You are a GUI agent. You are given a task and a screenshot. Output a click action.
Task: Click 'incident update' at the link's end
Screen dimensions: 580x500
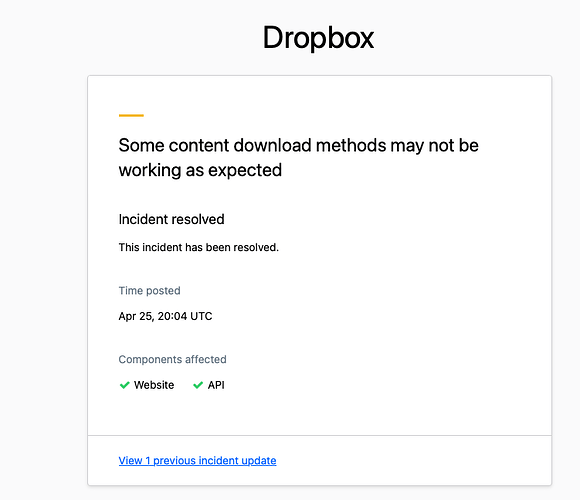point(237,460)
